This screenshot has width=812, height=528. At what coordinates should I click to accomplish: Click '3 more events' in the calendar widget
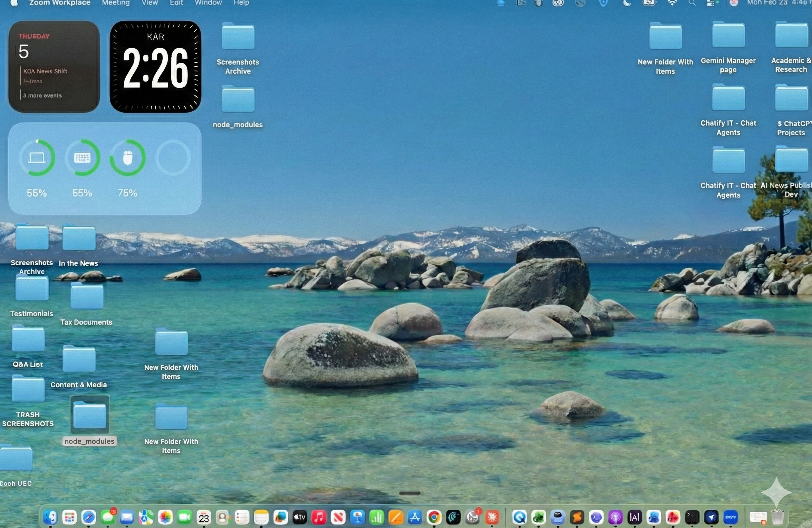42,96
